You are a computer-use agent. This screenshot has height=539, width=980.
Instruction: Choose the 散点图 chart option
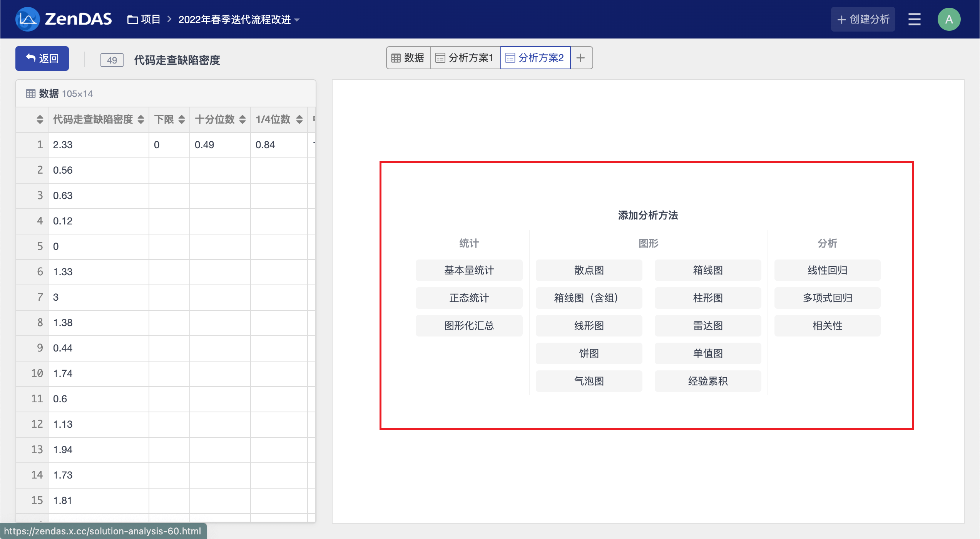(589, 270)
